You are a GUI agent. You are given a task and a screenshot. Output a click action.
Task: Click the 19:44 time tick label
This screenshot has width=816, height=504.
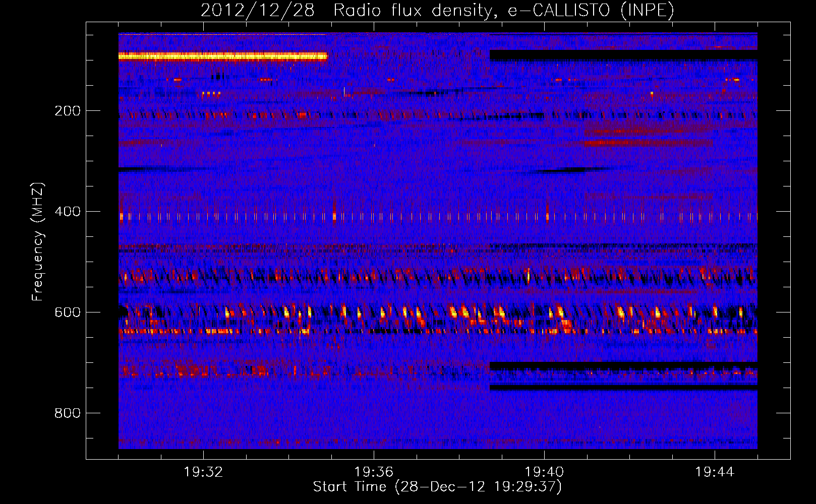715,472
